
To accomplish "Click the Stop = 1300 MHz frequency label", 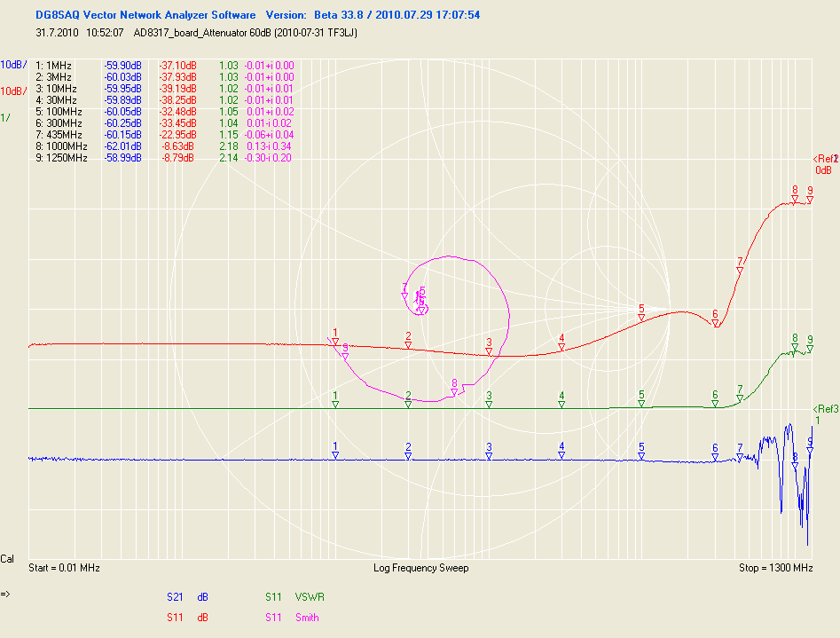I will click(x=775, y=568).
